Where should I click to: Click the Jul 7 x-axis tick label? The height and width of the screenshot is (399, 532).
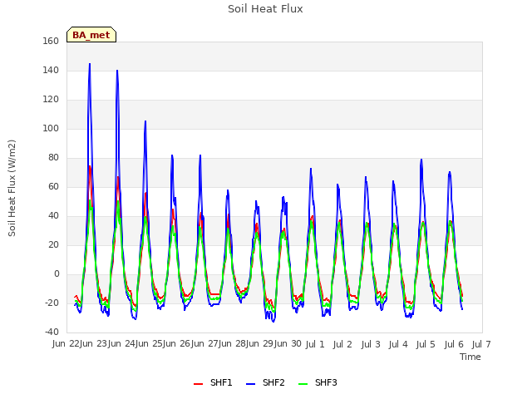point(481,345)
